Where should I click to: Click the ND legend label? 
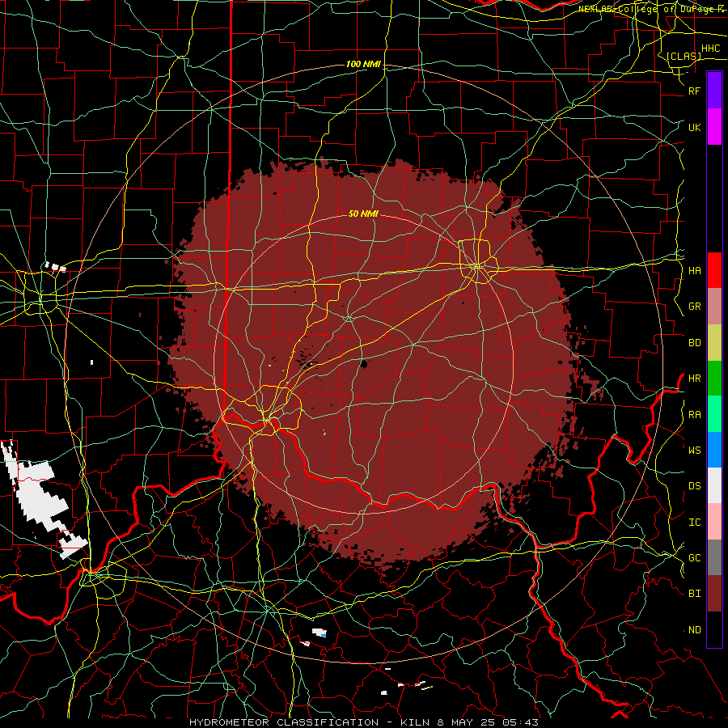pos(694,630)
